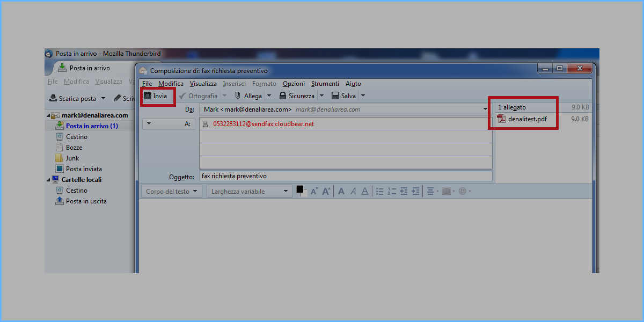Open the Corpo del testo paragraph dropdown
This screenshot has width=644, height=322.
tap(172, 191)
